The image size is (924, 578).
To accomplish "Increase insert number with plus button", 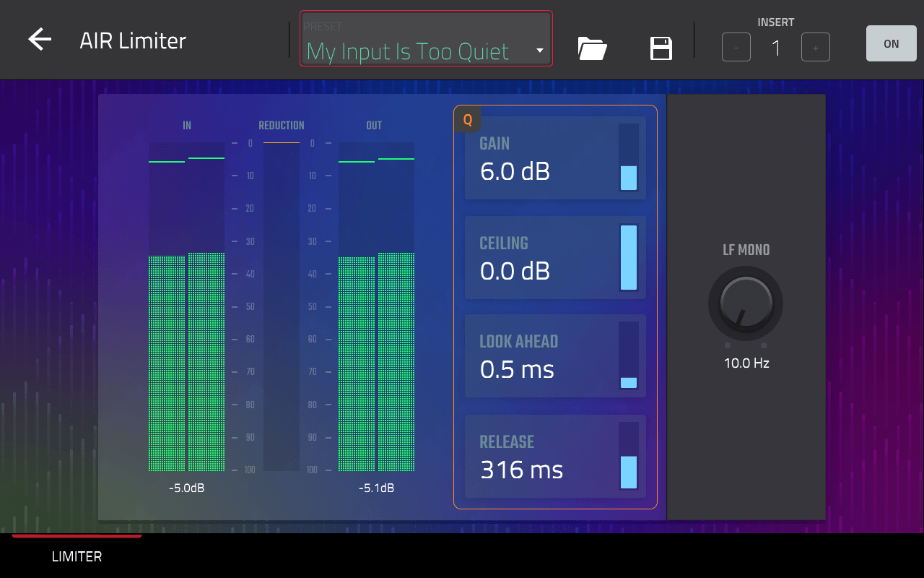I will click(815, 48).
